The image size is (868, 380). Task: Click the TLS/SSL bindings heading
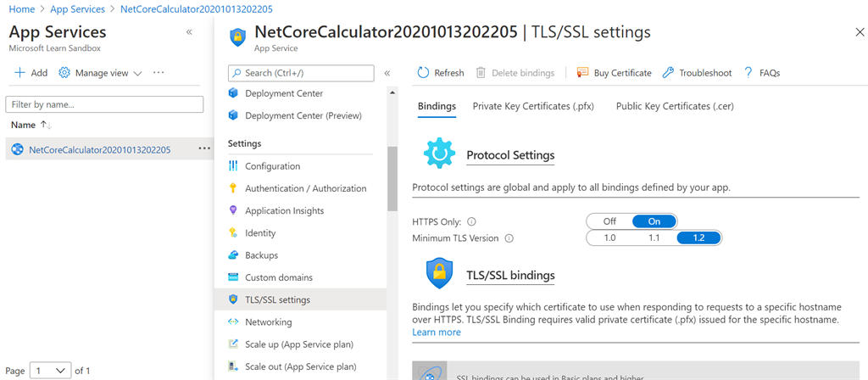[510, 276]
